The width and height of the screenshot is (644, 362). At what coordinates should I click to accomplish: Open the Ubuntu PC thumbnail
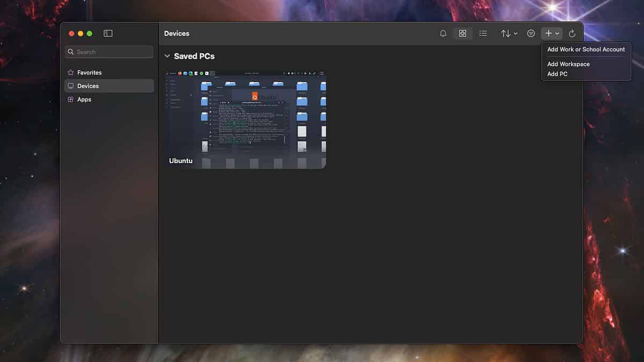pyautogui.click(x=246, y=118)
